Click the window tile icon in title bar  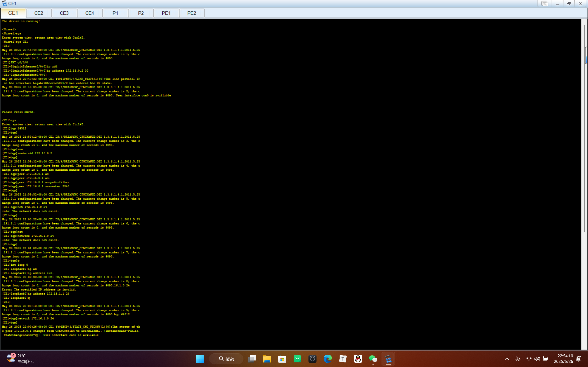coord(545,4)
